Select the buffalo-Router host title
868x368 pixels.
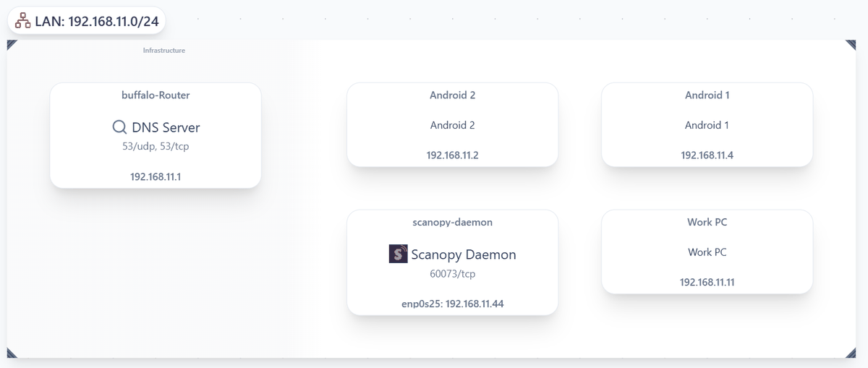coord(156,95)
